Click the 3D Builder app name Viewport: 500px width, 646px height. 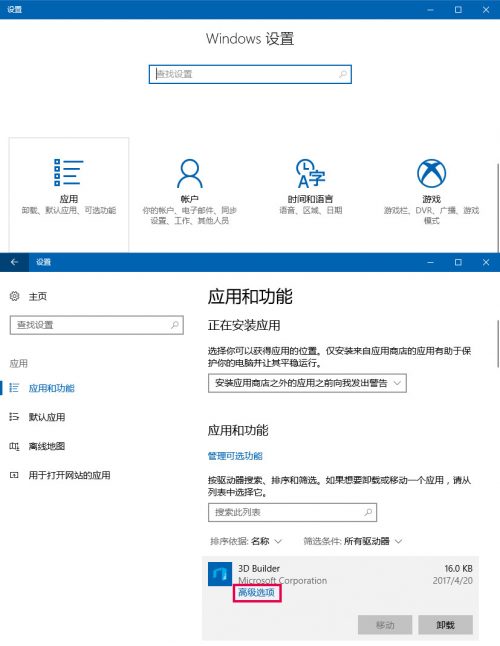pyautogui.click(x=259, y=568)
